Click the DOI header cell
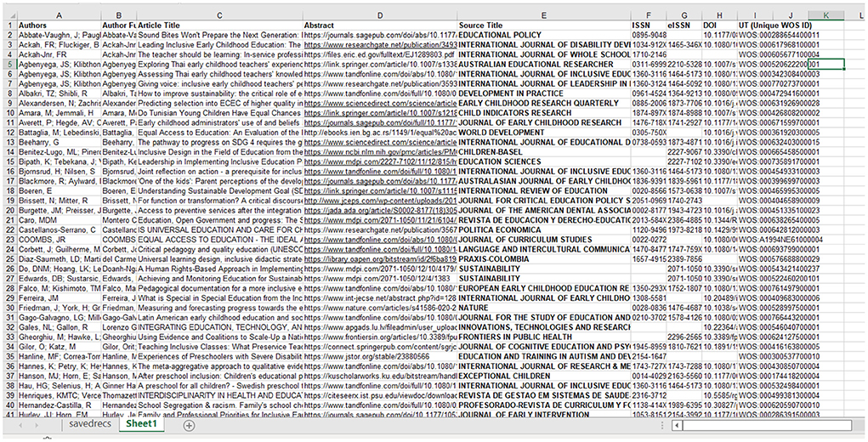 [719, 25]
